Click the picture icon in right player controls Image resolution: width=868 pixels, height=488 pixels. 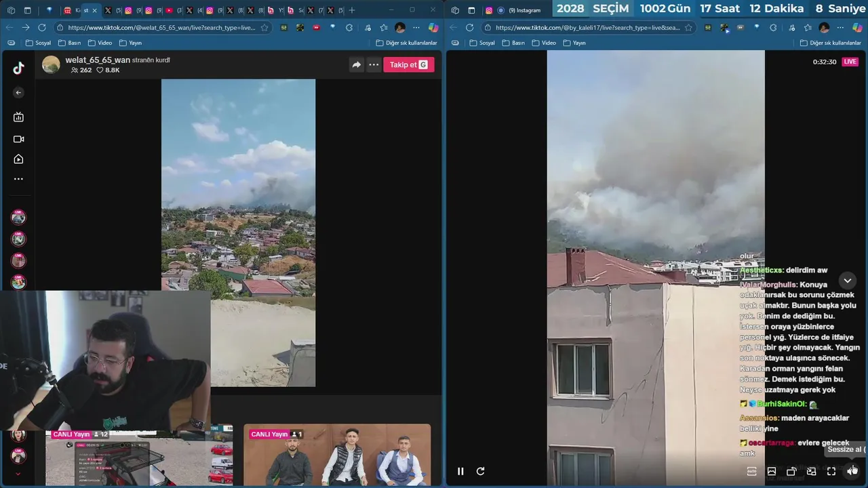tap(771, 471)
